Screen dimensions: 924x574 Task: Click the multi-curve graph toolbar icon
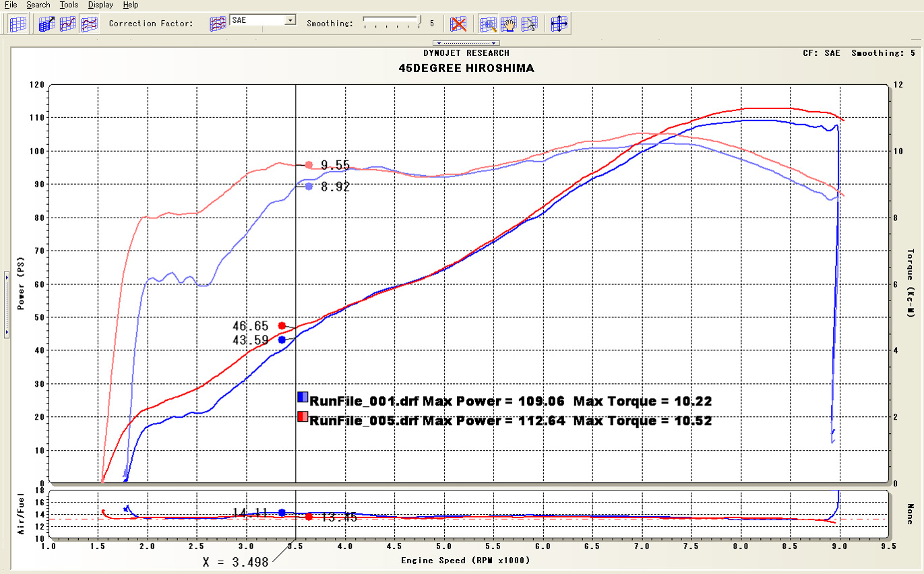click(x=89, y=24)
